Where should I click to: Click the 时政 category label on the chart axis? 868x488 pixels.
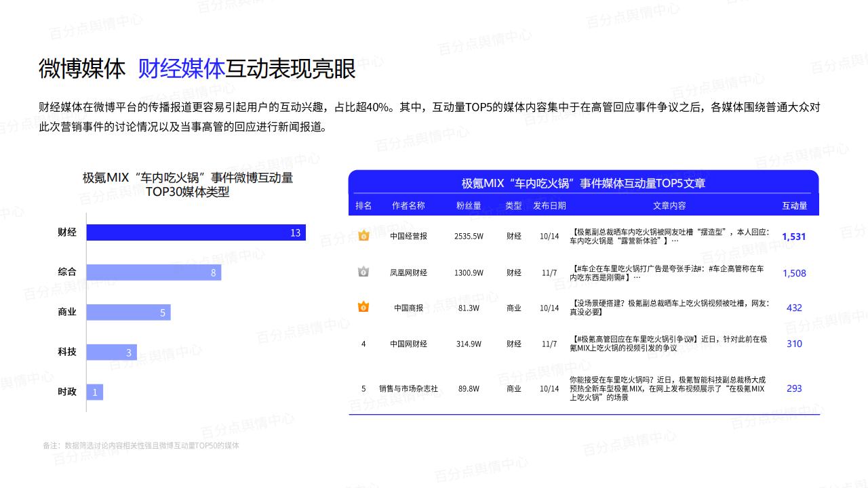[67, 392]
